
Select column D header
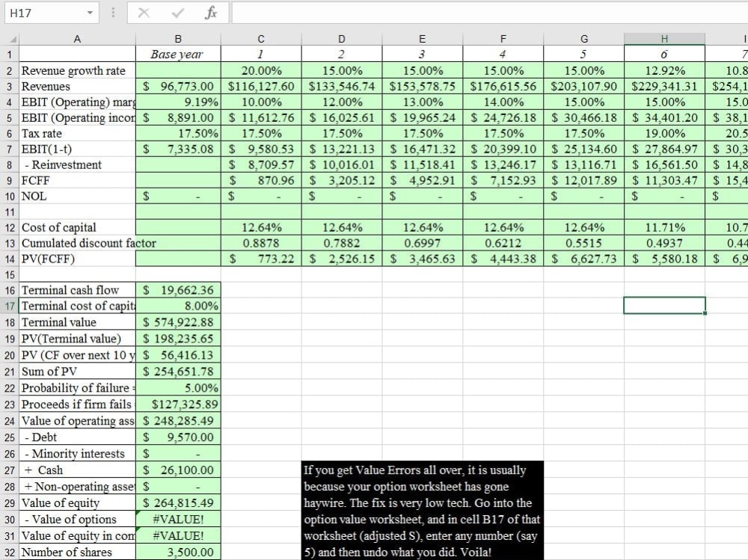coord(342,39)
